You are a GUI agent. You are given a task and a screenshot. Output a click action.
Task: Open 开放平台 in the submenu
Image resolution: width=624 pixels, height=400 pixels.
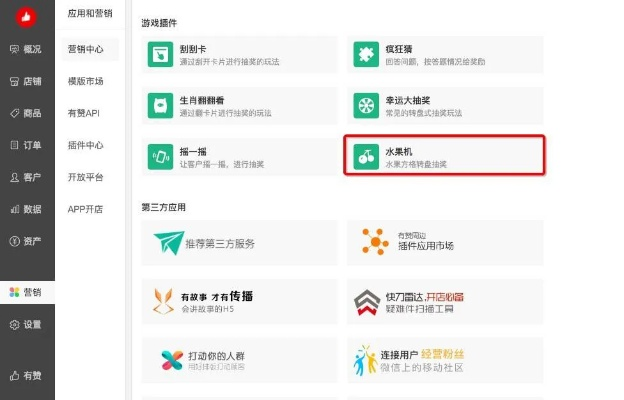click(86, 178)
